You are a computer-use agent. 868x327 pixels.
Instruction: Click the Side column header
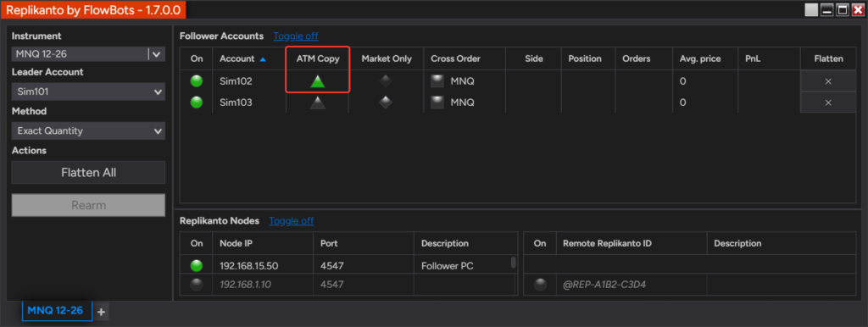[534, 58]
